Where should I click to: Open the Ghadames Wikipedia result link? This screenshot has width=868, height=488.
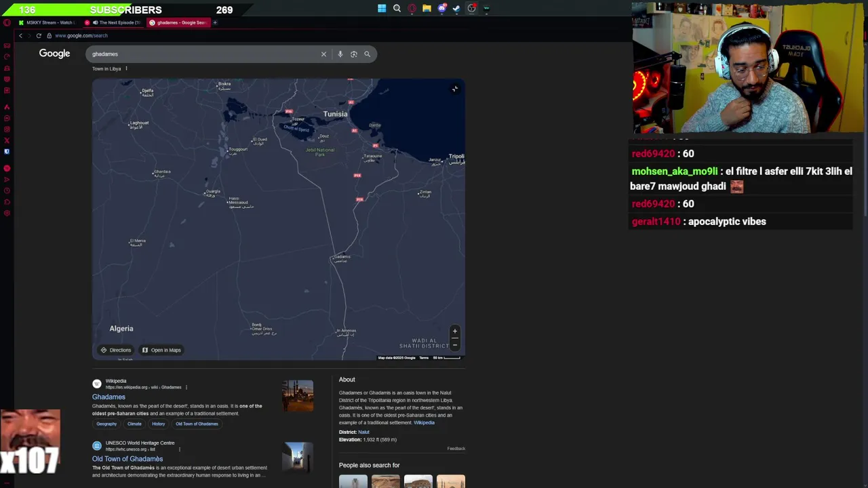[x=108, y=397]
